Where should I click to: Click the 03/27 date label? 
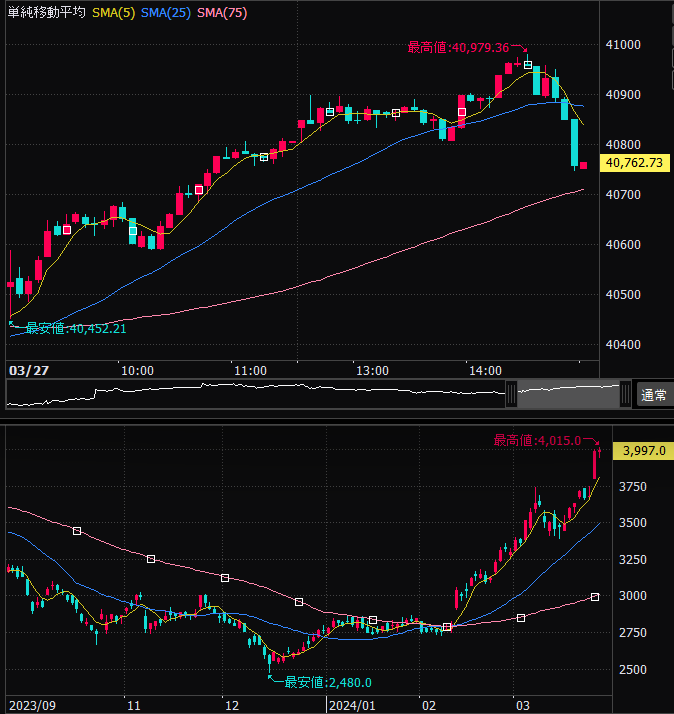29,371
